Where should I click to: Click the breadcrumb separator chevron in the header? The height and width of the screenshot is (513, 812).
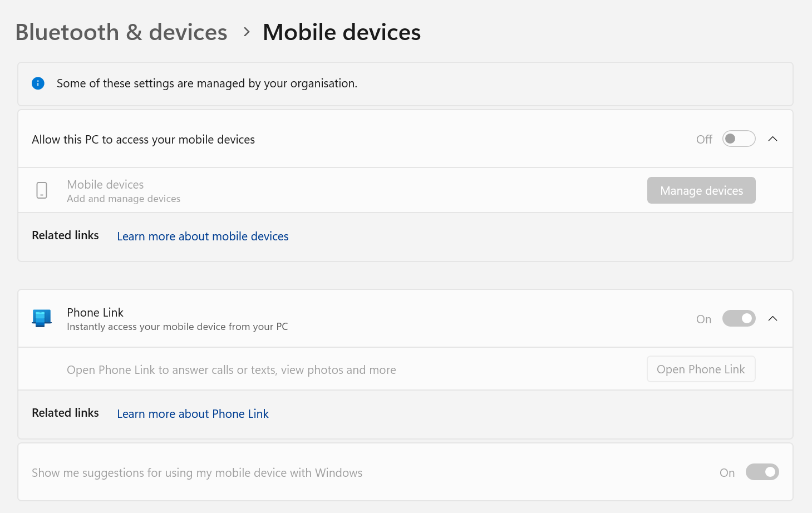tap(245, 32)
